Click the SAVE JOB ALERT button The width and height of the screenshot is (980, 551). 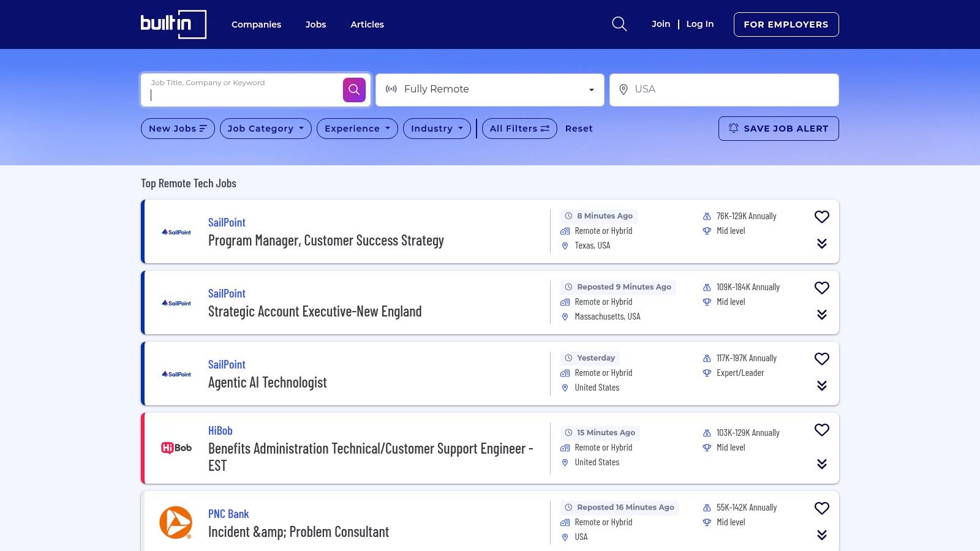coord(778,129)
